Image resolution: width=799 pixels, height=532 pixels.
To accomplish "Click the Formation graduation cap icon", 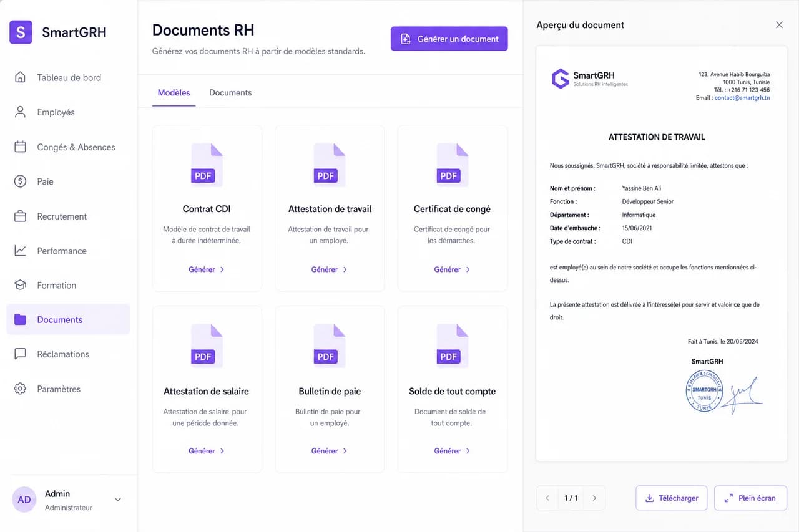I will point(20,285).
